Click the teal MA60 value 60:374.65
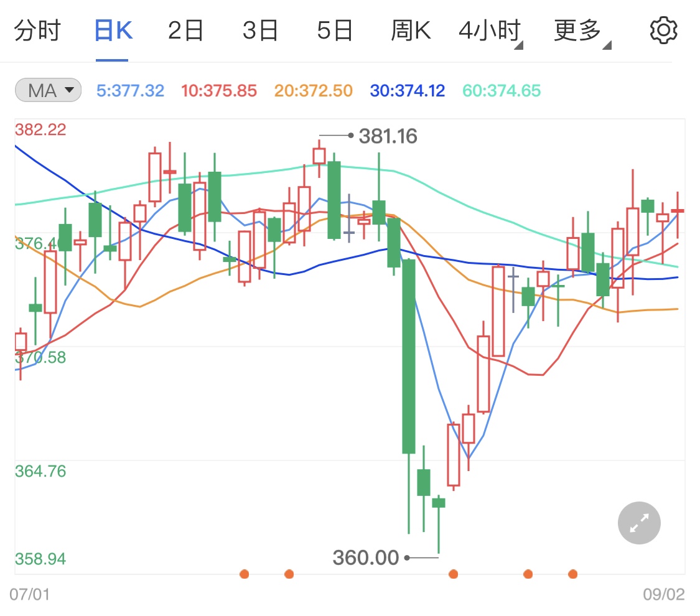The image size is (700, 616). (x=502, y=91)
